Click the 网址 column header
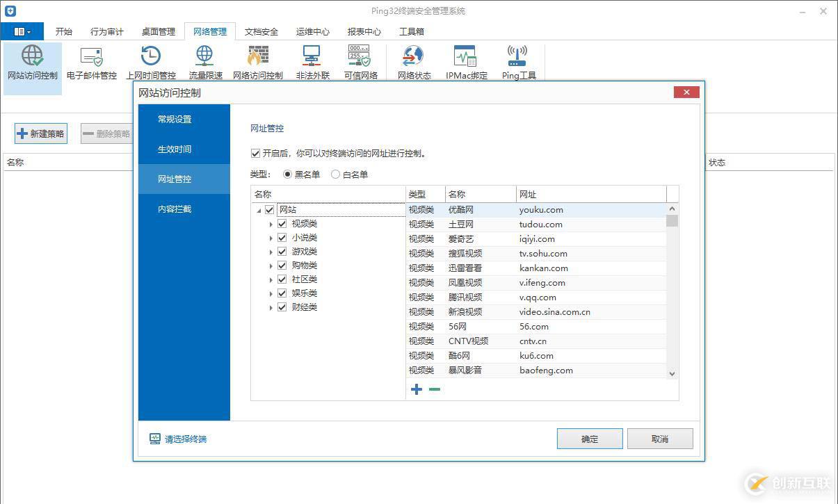 pyautogui.click(x=591, y=195)
